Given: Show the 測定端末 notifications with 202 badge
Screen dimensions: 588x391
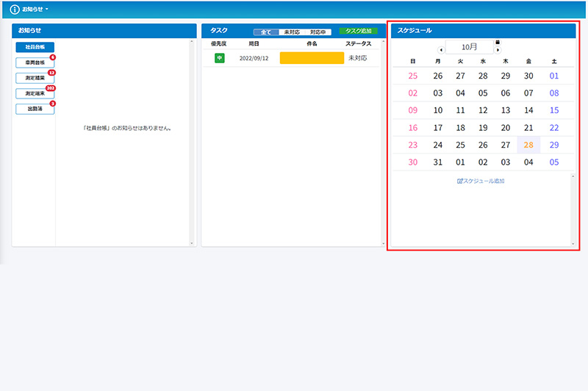Looking at the screenshot, I should 35,93.
